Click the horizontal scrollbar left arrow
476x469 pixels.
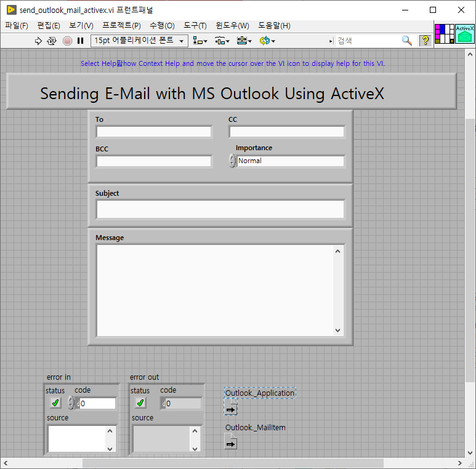click(x=6, y=463)
